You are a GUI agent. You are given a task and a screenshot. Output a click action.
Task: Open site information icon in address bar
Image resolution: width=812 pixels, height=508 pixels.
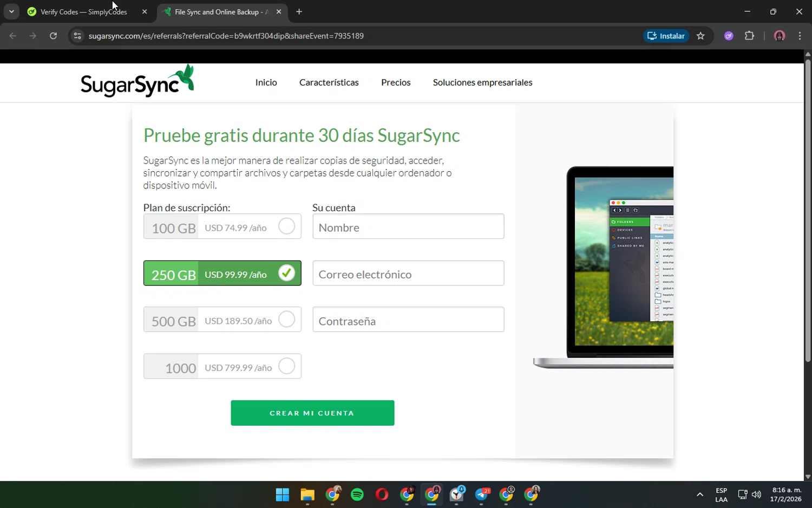(x=77, y=36)
